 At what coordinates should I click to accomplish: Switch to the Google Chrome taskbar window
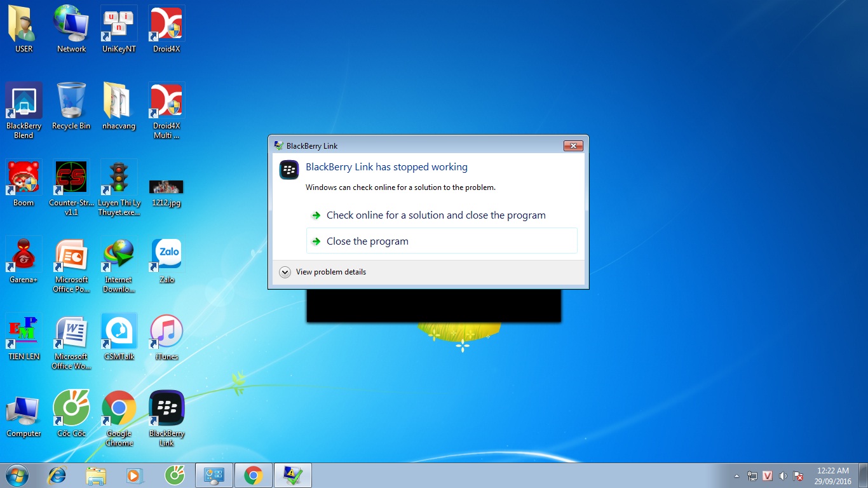pyautogui.click(x=254, y=475)
